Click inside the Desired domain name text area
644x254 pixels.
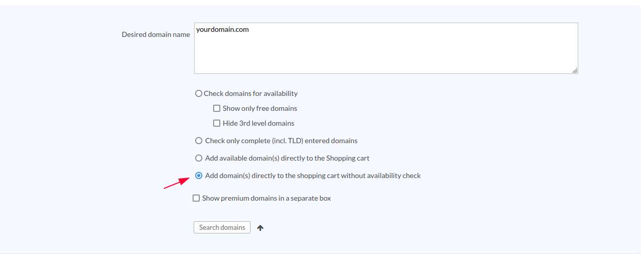point(386,51)
